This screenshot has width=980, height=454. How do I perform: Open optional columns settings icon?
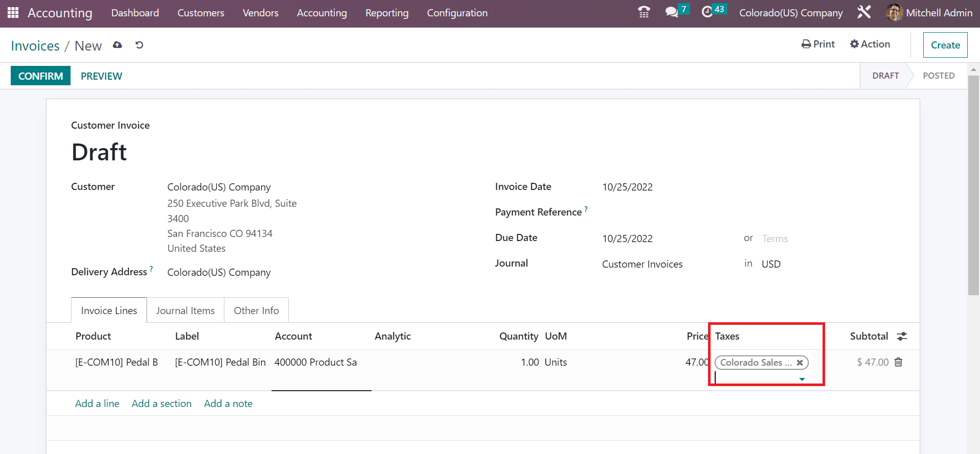(x=902, y=336)
